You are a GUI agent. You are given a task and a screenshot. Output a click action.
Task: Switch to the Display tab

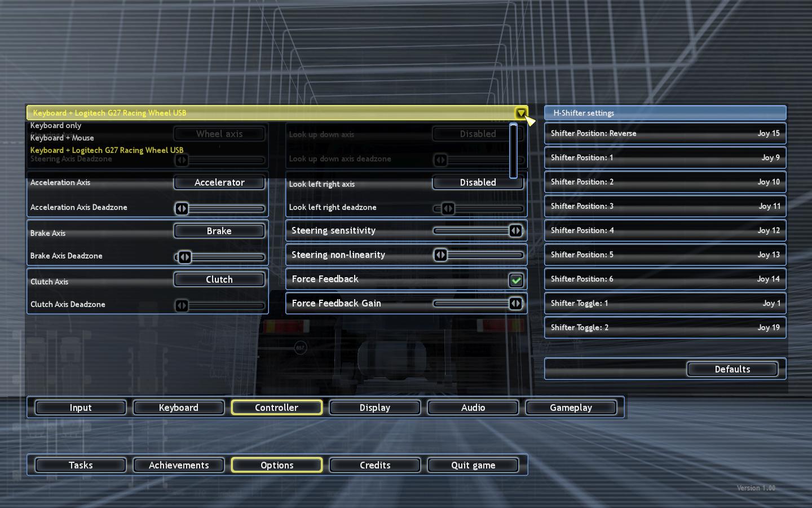click(x=374, y=408)
